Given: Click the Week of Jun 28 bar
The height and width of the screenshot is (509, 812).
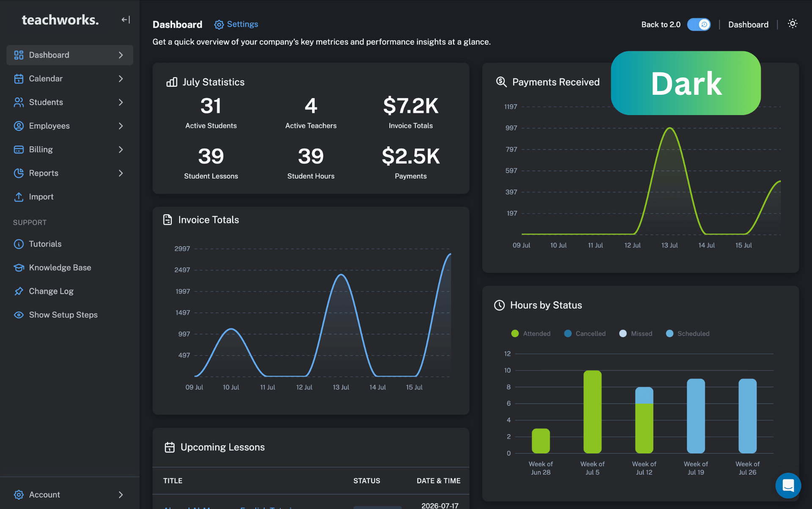Looking at the screenshot, I should [x=541, y=441].
